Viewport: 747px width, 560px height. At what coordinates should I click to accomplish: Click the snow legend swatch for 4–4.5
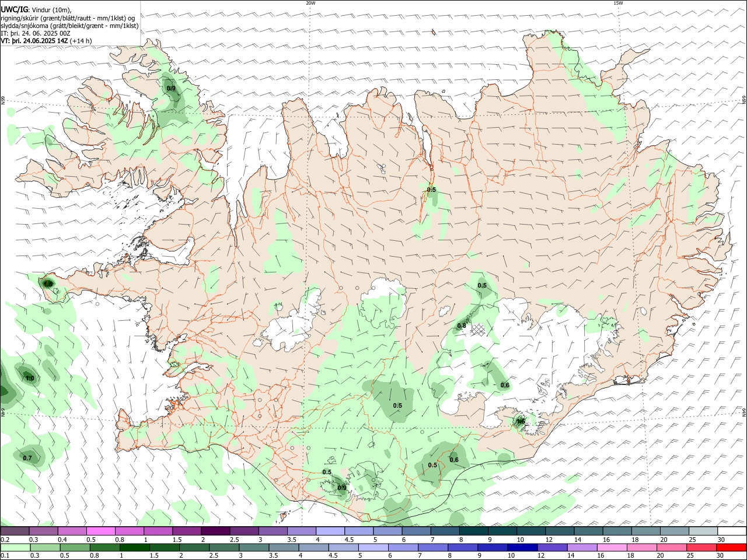click(x=330, y=531)
